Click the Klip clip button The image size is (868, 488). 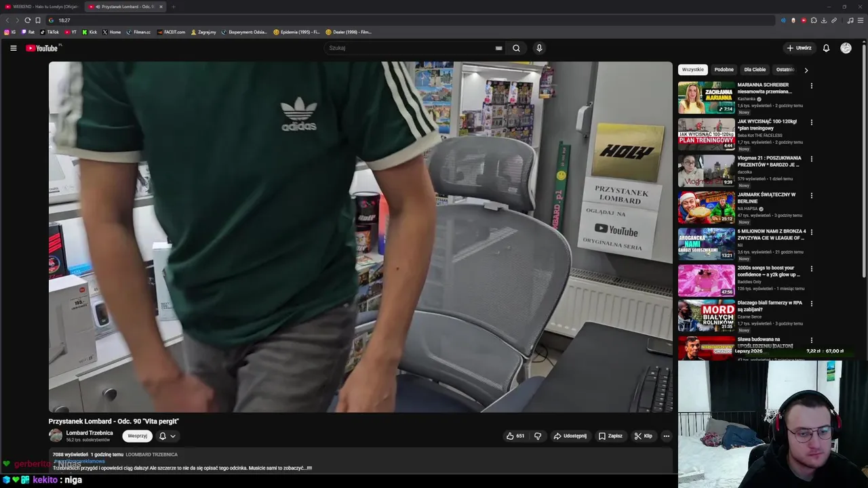coord(643,436)
